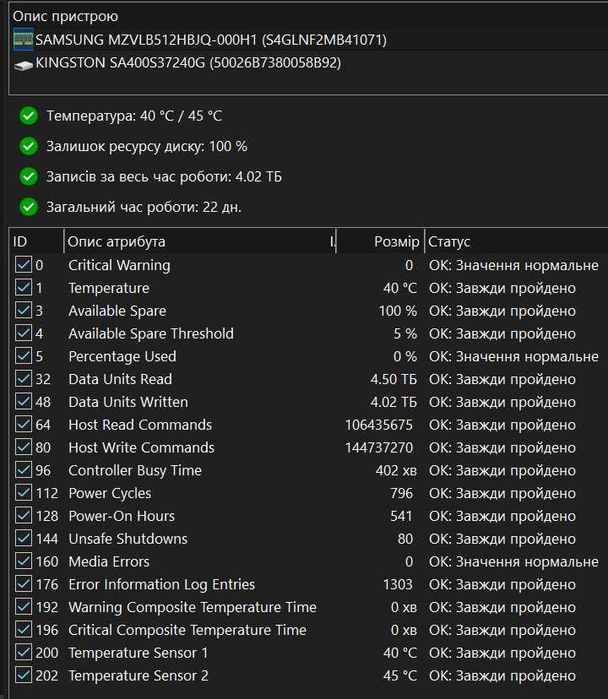Sort by the Статус column header
This screenshot has height=699, width=608.
[516, 242]
